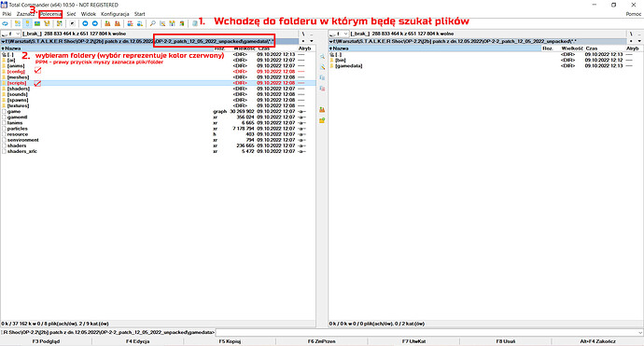
Task: Click the copy files icon in the middle bar
Action: [322, 77]
